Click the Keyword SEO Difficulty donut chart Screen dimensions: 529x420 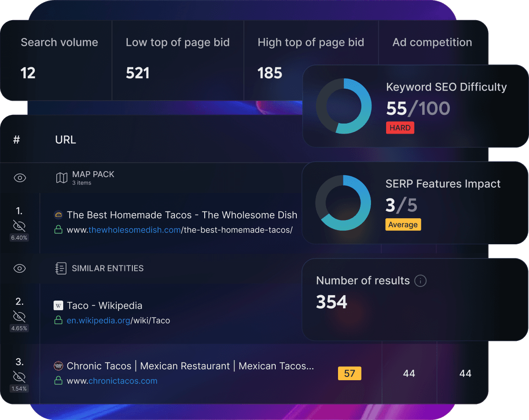click(344, 106)
